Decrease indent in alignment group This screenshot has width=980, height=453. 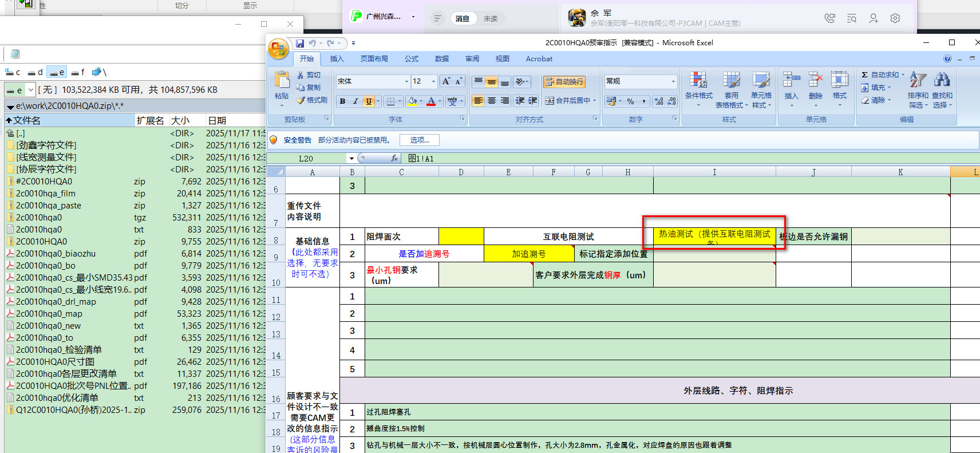(520, 101)
